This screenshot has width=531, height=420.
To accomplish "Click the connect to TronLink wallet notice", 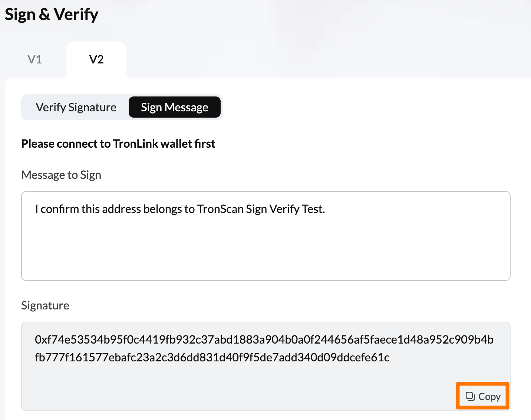I will click(118, 144).
